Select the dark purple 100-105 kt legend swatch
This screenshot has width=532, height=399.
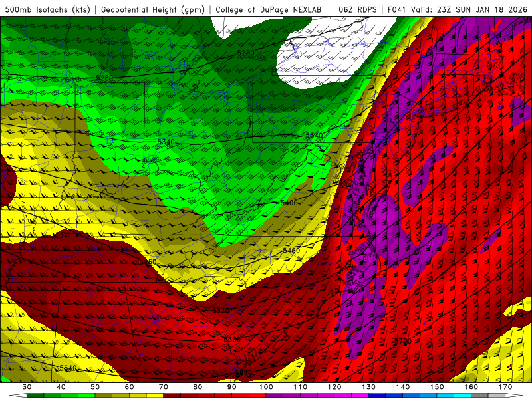275,396
